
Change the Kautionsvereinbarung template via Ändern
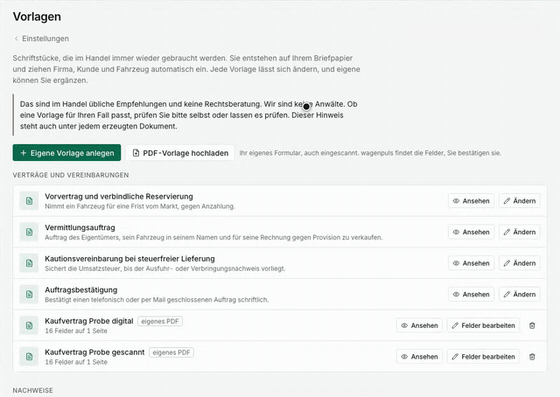[x=520, y=263]
